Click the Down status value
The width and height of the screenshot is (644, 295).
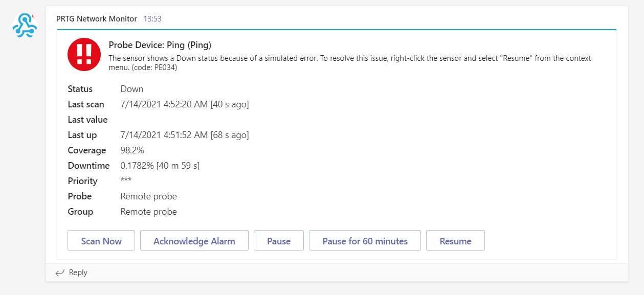tap(132, 89)
